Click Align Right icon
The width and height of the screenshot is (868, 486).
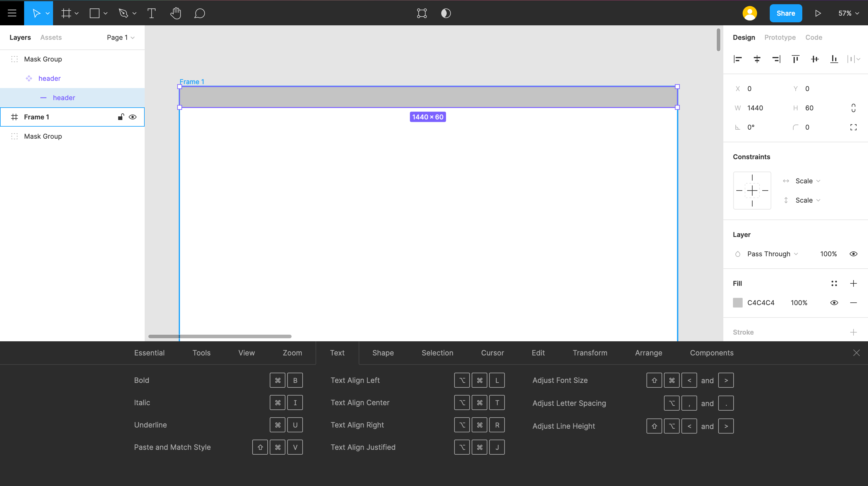click(x=776, y=59)
